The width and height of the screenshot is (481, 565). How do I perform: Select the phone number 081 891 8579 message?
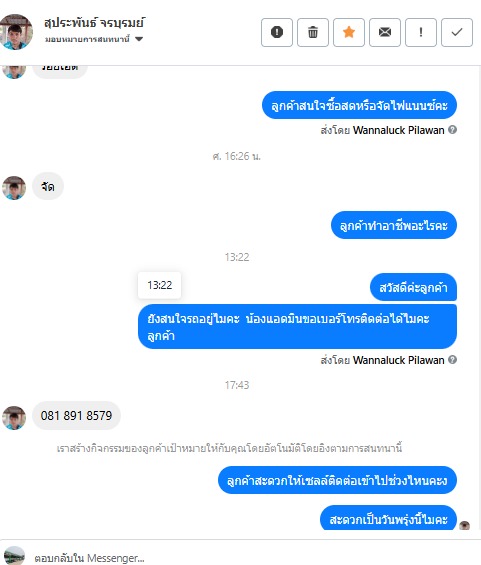tap(76, 415)
